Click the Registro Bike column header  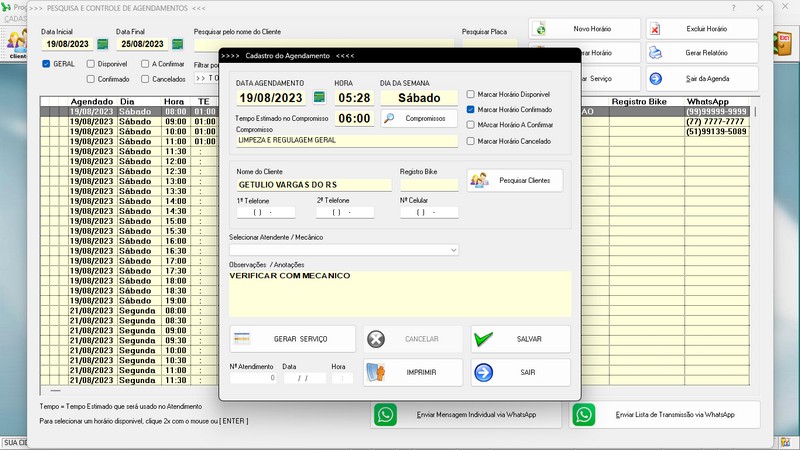639,102
